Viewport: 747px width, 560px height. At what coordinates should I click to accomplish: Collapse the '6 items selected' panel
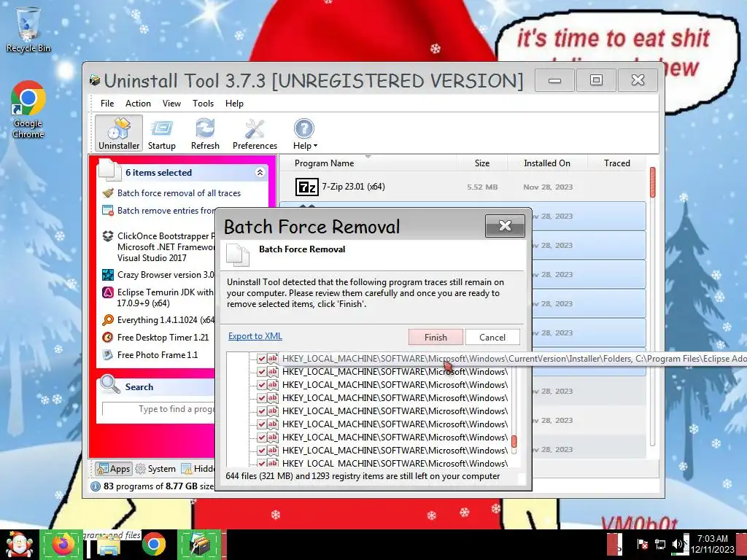click(260, 172)
